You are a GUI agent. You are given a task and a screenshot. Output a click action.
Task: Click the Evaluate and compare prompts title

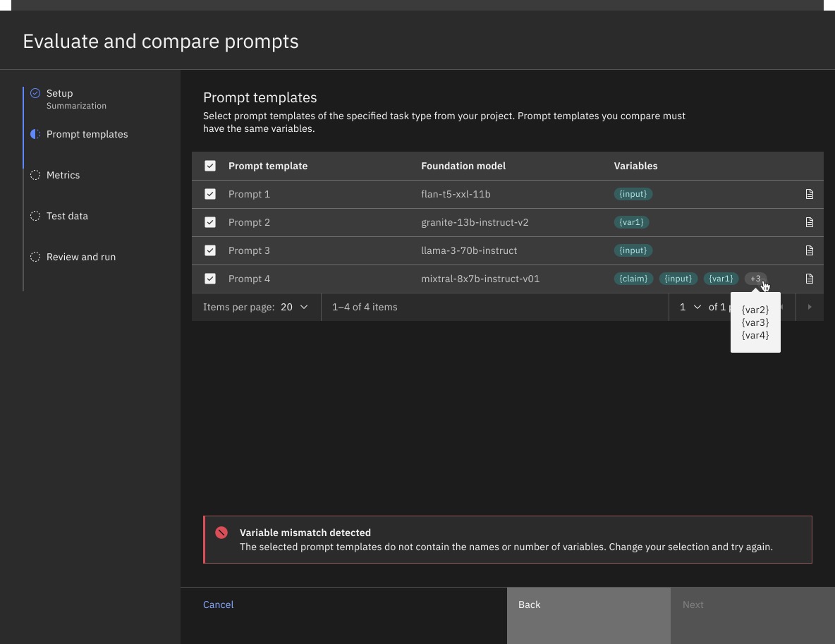161,42
